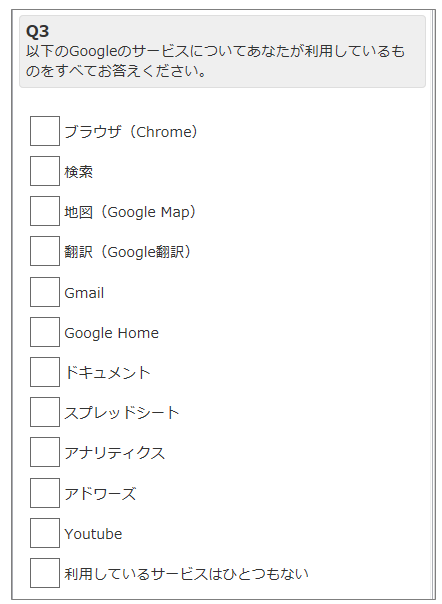Viewport: 442px width, 604px height.
Task: Check the ドキュメント checkbox
Action: 45,372
